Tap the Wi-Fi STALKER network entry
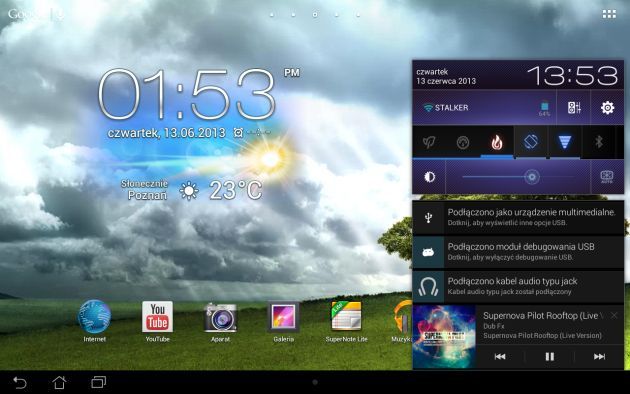This screenshot has height=394, width=630. point(446,107)
